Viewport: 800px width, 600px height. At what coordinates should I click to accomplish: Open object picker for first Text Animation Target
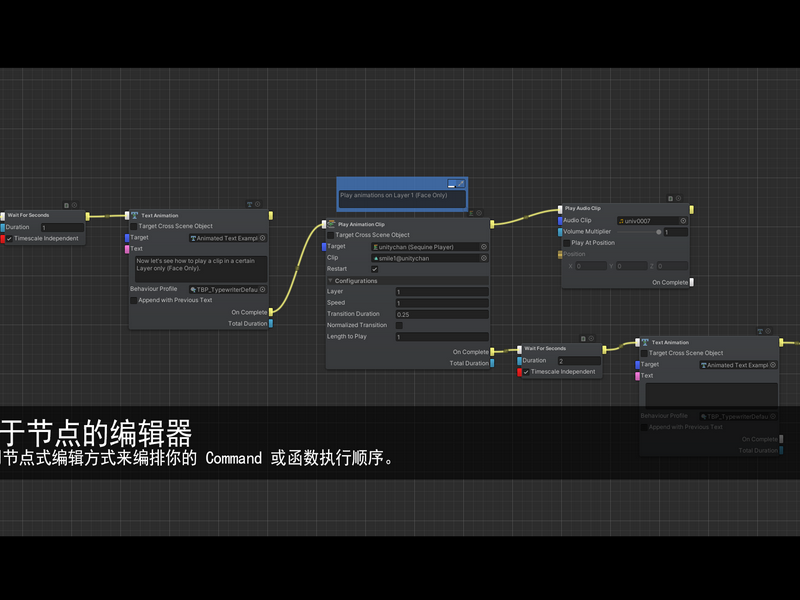click(263, 238)
